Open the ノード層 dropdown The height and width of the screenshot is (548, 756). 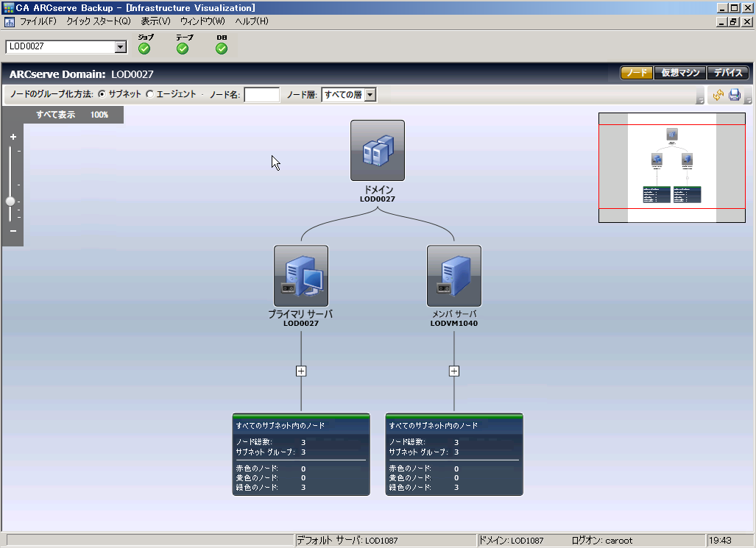pyautogui.click(x=370, y=94)
